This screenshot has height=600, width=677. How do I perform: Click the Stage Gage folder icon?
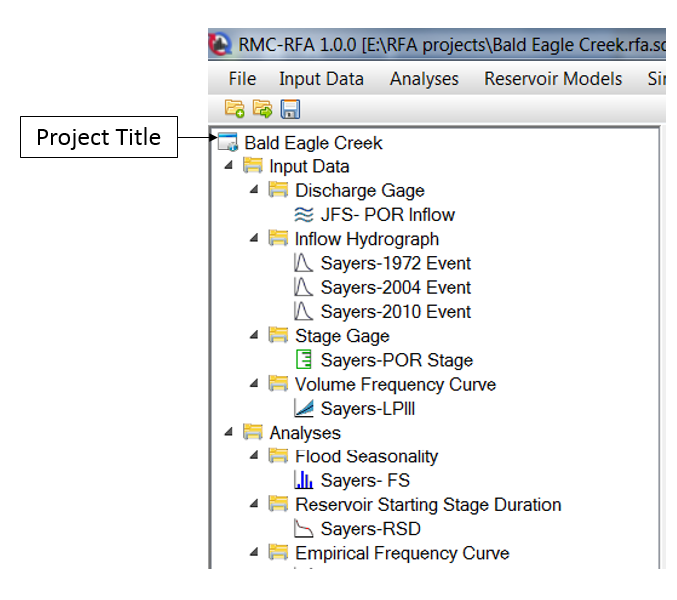click(x=278, y=335)
